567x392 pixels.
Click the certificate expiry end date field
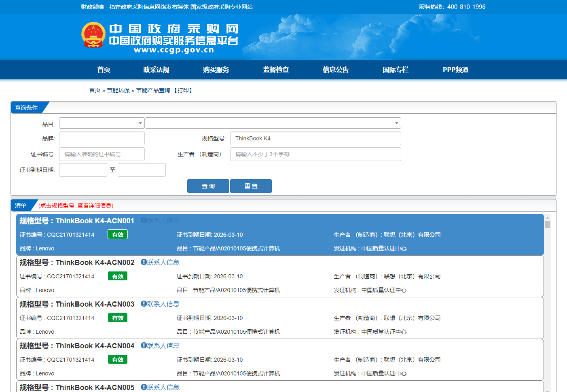[142, 170]
